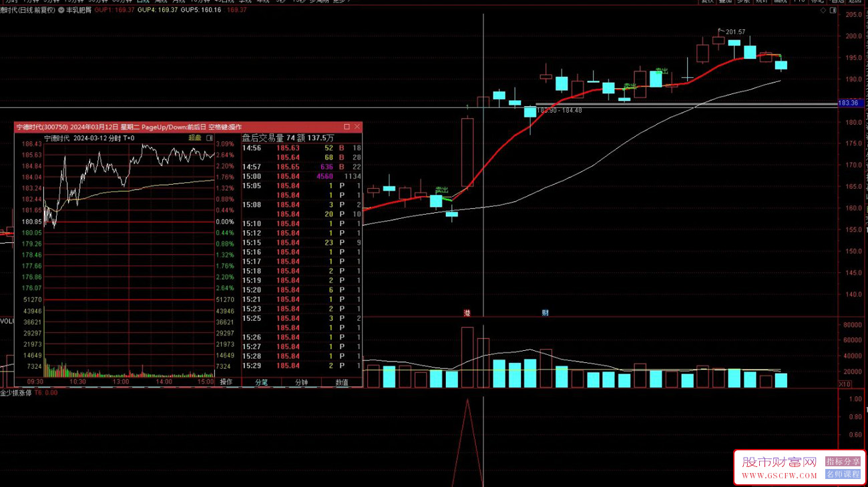
Task: Click the 财 marker below the chart
Action: pos(546,312)
